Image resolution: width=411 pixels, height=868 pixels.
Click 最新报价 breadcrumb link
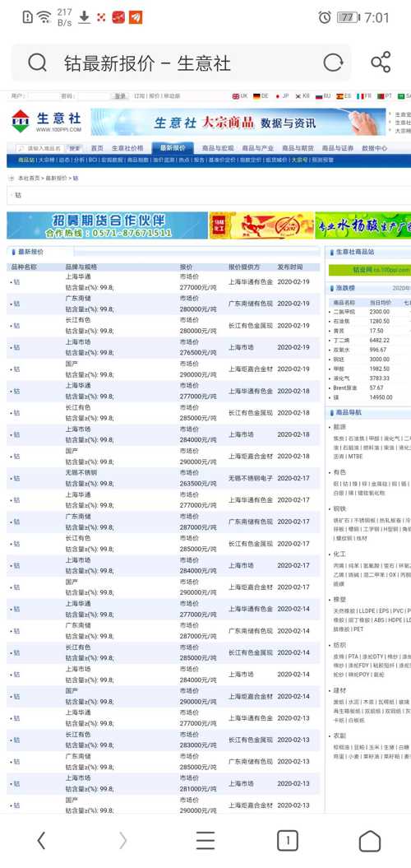pos(56,179)
